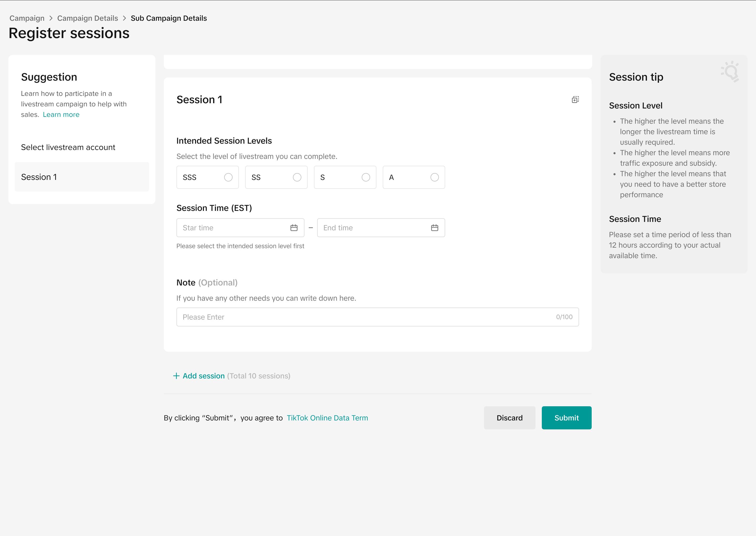Select the SS session level radio
The image size is (756, 536).
[x=297, y=177]
